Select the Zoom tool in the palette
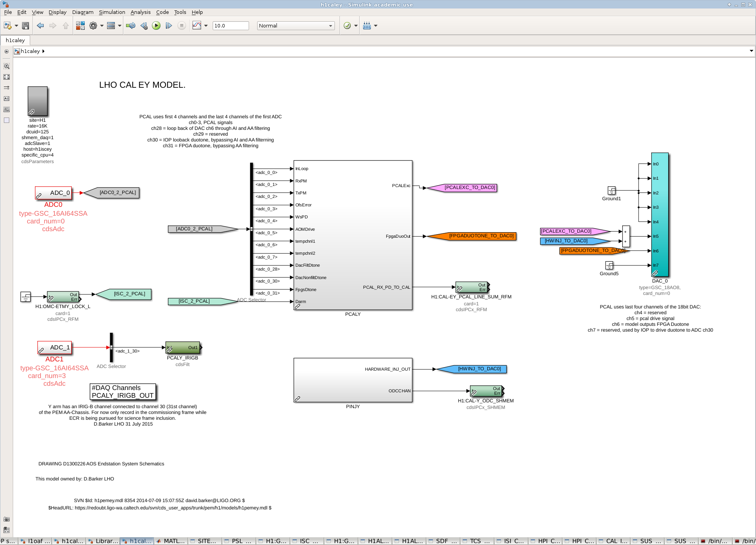Viewport: 756px width, 545px height. [7, 66]
